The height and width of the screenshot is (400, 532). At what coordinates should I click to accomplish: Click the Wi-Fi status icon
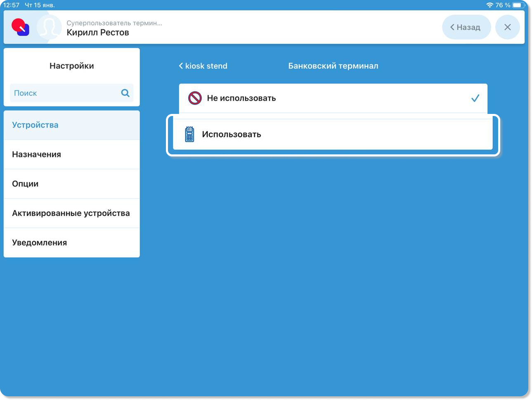click(489, 5)
